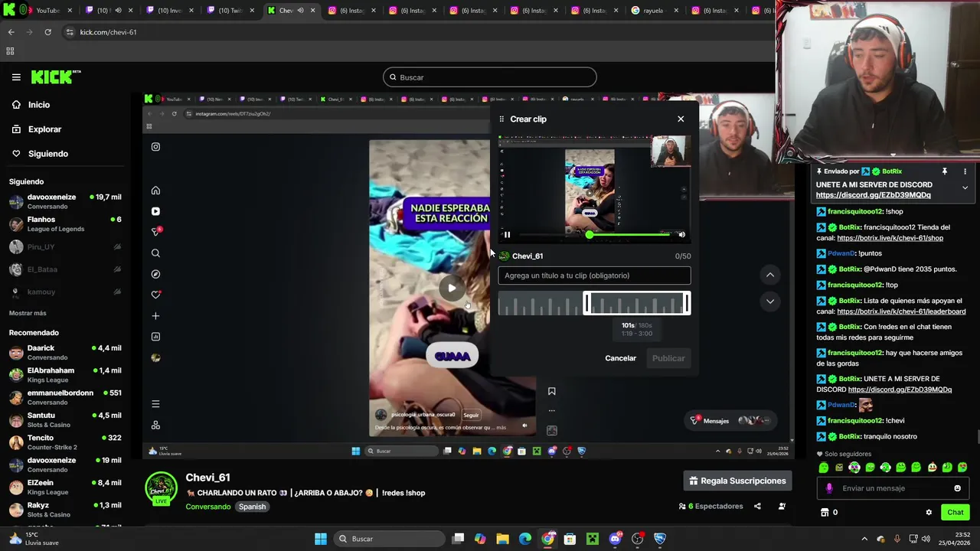Image resolution: width=980 pixels, height=551 pixels.
Task: Click the left handle of clip trim range
Action: point(586,304)
